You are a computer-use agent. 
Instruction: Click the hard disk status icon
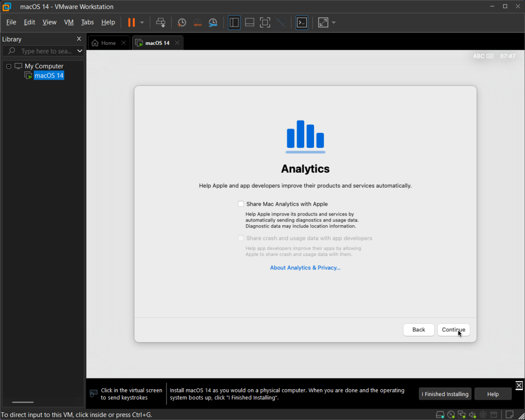pyautogui.click(x=440, y=415)
